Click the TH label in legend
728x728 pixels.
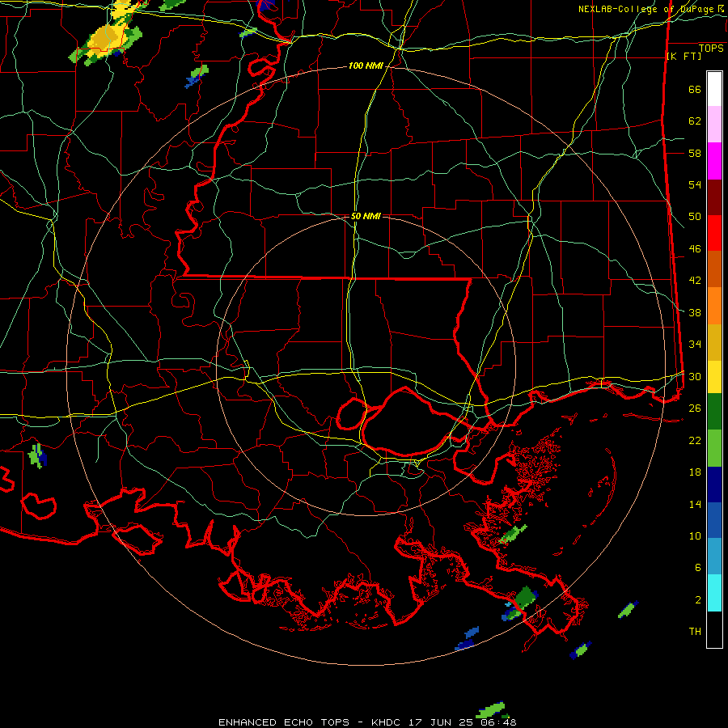pos(695,632)
